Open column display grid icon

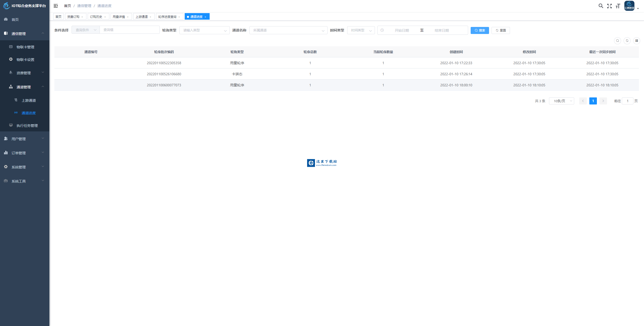coord(636,41)
